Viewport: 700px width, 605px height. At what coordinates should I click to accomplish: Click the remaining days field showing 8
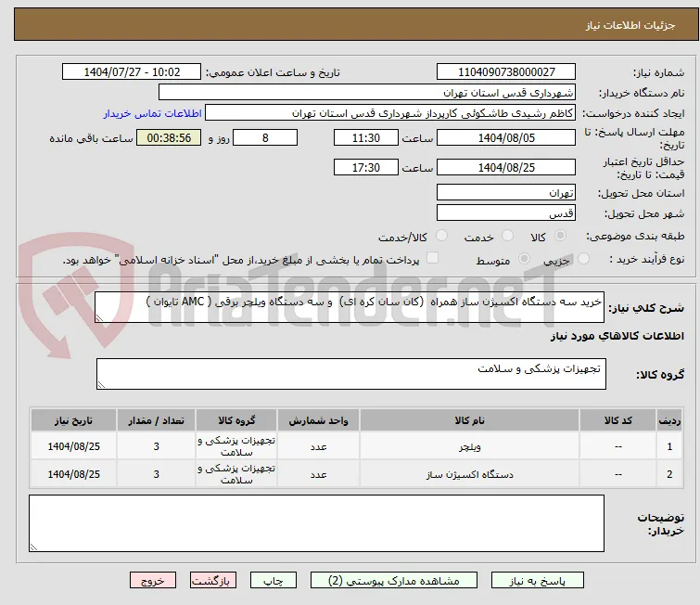pyautogui.click(x=265, y=137)
